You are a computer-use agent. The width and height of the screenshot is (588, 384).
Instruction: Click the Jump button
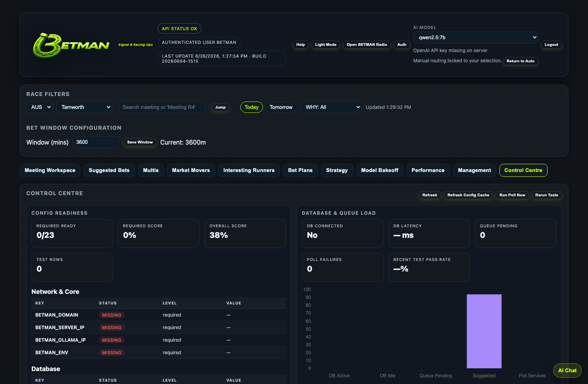click(220, 107)
